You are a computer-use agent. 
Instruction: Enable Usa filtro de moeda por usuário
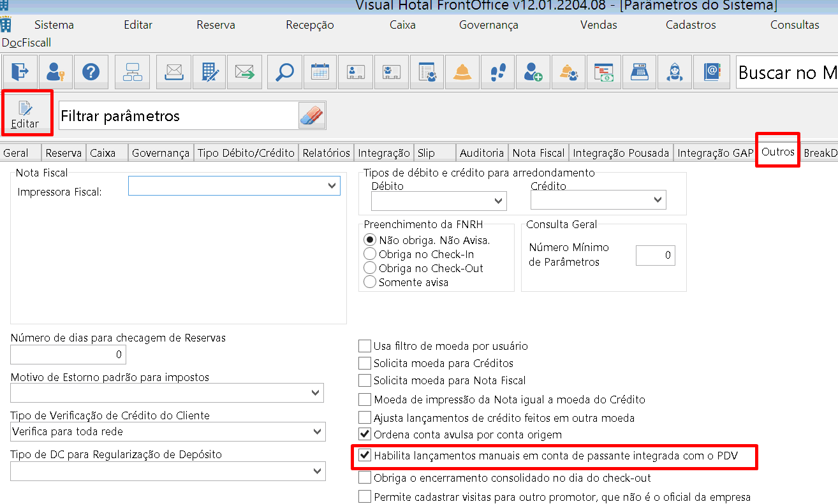click(365, 346)
